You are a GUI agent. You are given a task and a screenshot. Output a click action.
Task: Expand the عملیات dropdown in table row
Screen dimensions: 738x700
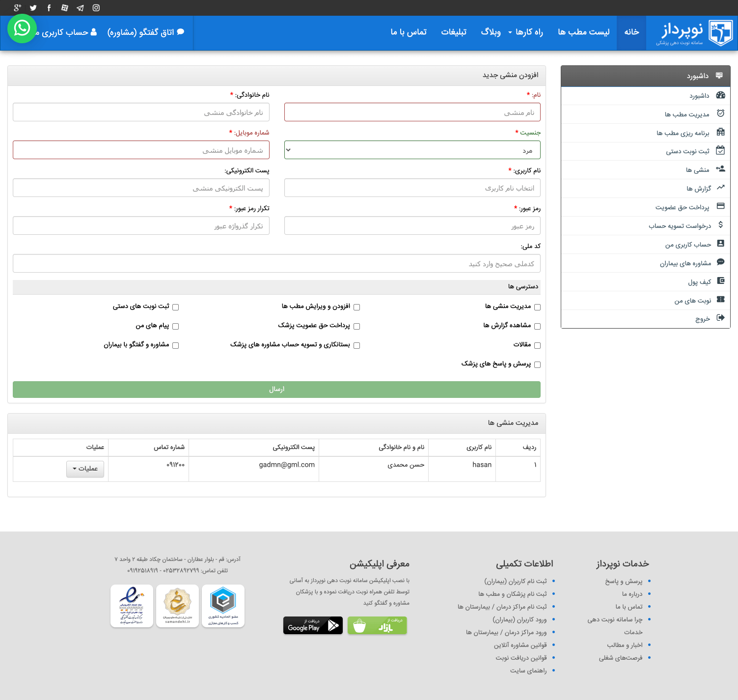click(x=85, y=469)
